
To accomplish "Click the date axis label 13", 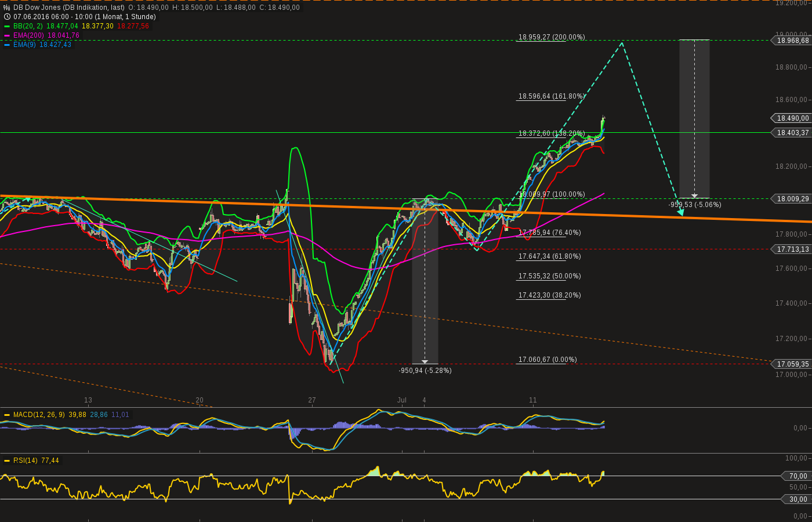I will (88, 400).
